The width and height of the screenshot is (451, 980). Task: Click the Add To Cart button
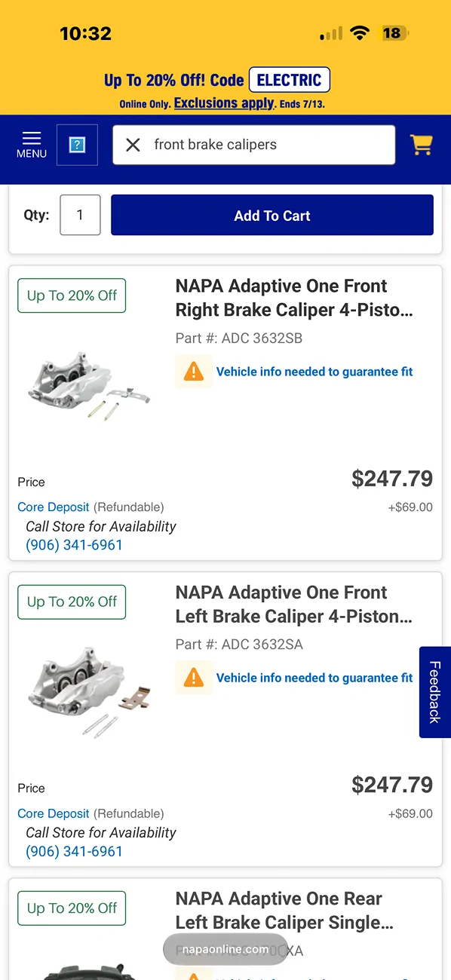click(272, 216)
